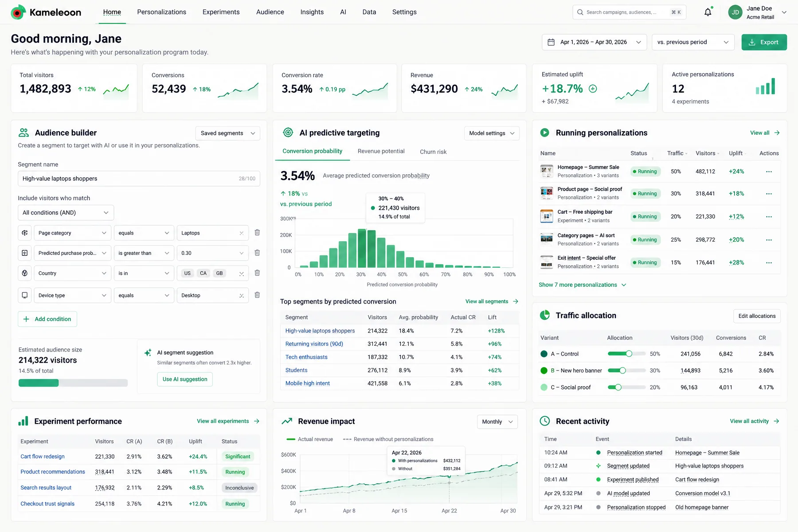
Task: Click the JD user avatar
Action: (x=735, y=12)
